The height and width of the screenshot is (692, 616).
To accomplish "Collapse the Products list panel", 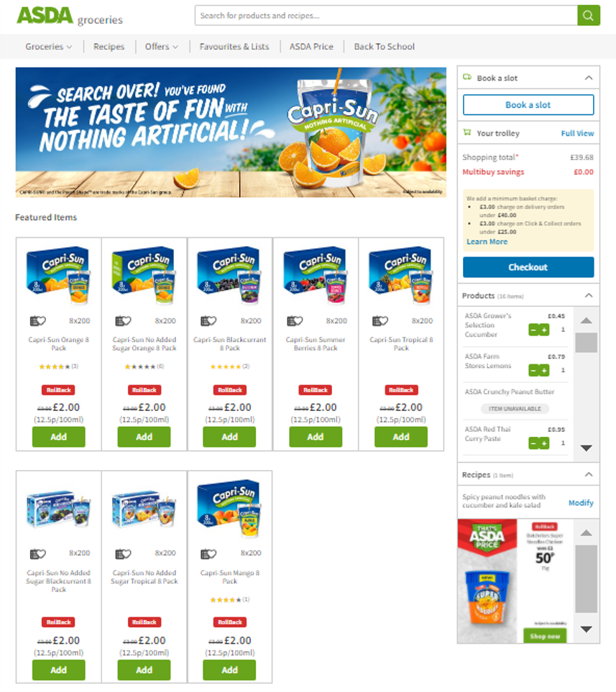I will [x=589, y=295].
